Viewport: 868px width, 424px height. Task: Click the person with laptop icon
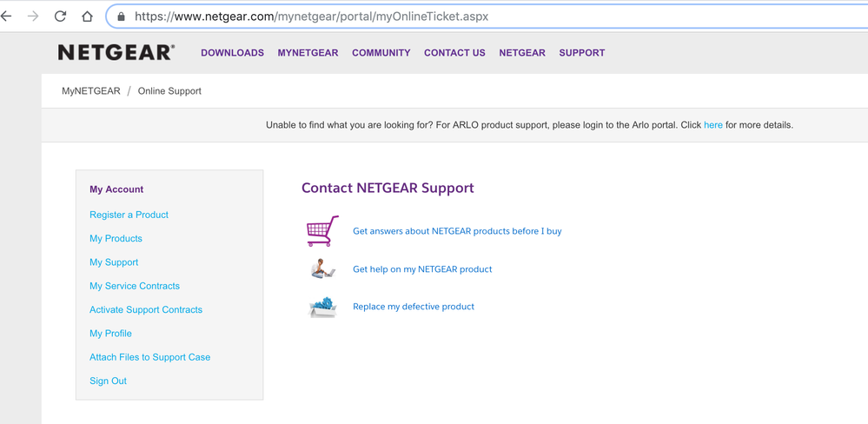[x=322, y=269]
